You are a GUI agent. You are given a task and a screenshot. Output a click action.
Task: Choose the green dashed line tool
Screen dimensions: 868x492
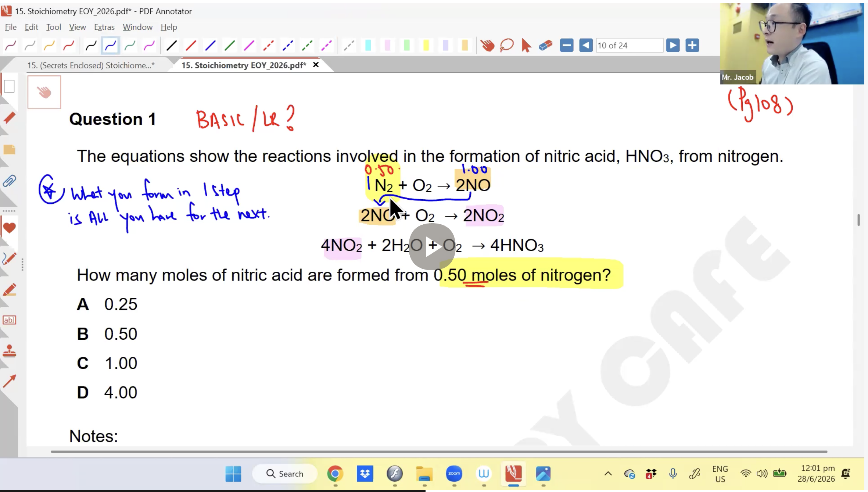tap(308, 46)
